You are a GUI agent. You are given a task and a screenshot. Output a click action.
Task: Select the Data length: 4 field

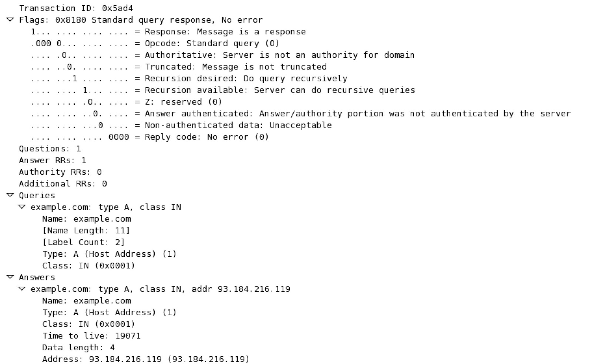point(78,348)
